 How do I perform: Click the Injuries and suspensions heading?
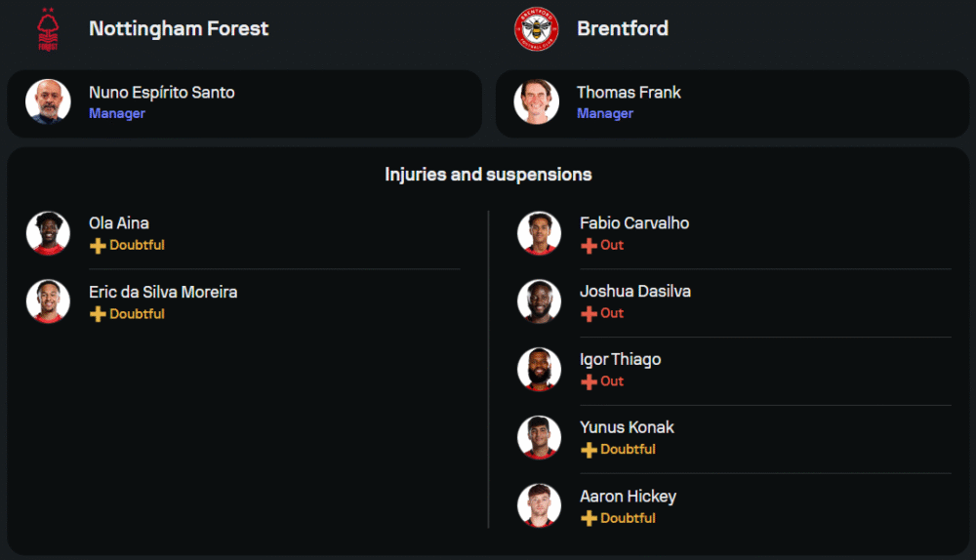(488, 175)
